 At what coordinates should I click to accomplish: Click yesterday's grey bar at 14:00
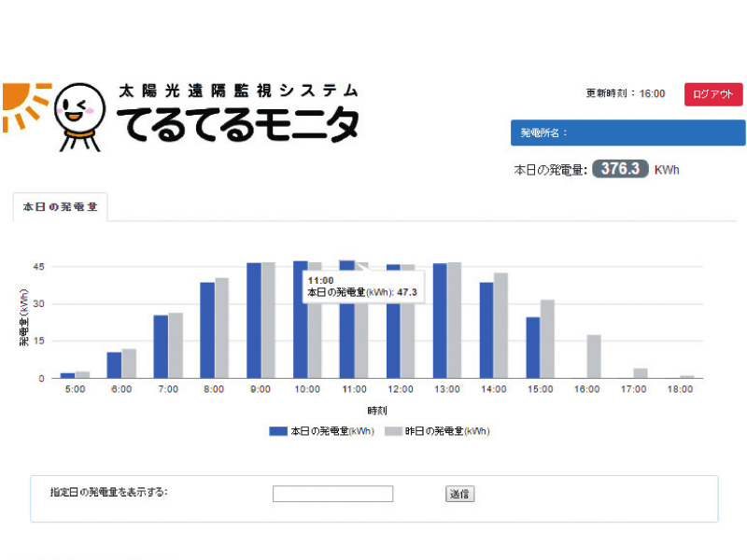coord(500,325)
